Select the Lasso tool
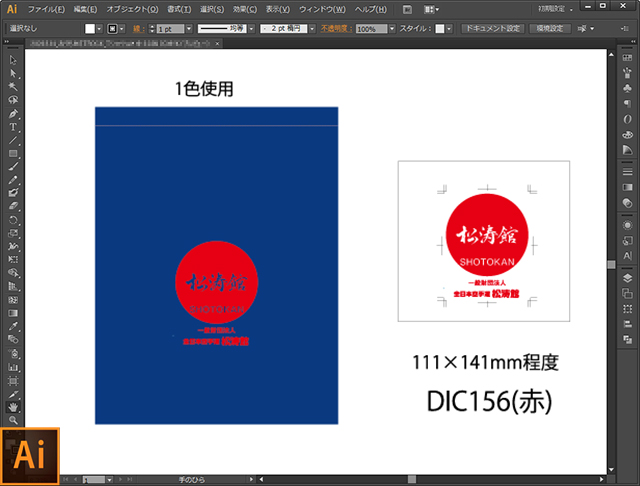The image size is (640, 486). (13, 100)
